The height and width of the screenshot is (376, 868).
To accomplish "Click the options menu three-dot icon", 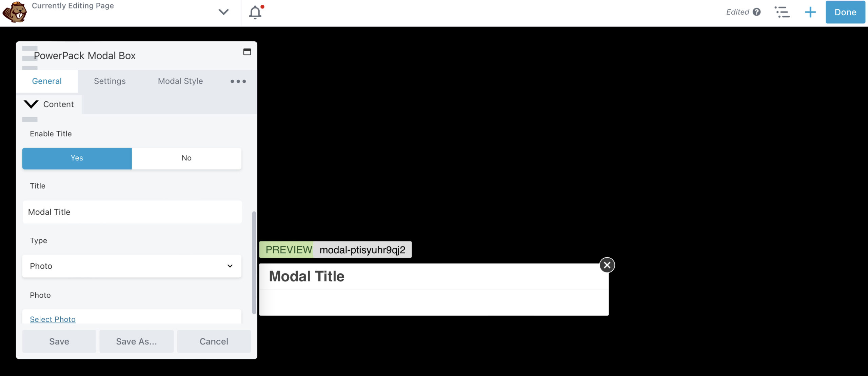I will 237,81.
